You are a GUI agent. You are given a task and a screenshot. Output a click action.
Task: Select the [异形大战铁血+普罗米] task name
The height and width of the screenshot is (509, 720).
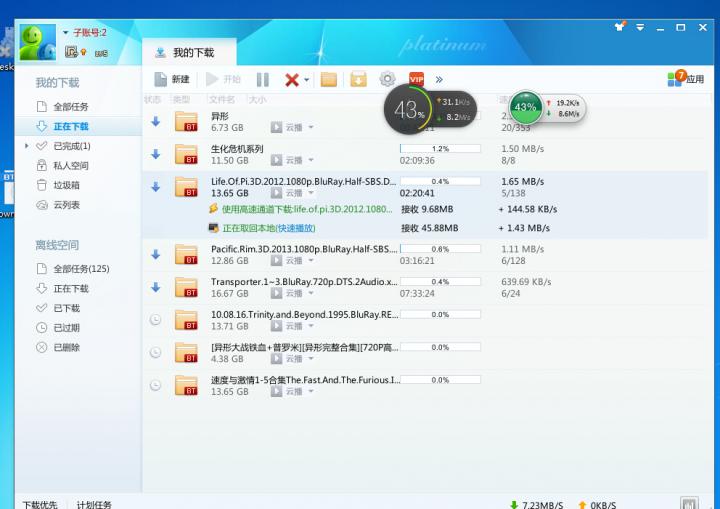(x=305, y=347)
